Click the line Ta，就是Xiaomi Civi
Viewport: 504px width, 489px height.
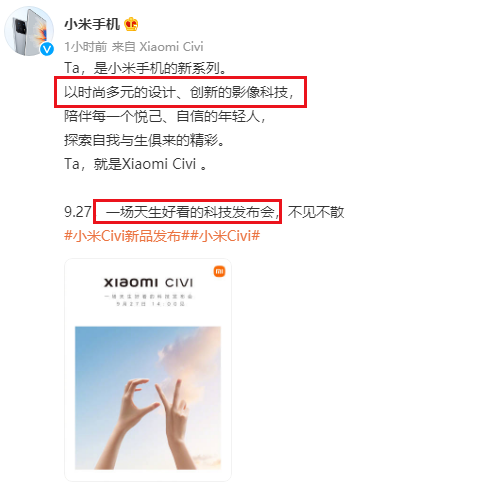point(135,164)
